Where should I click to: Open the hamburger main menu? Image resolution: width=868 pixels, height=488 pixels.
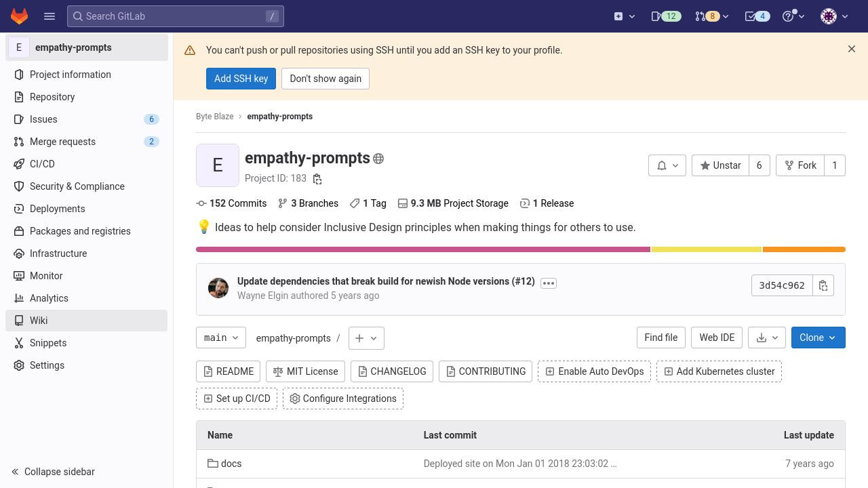click(50, 16)
